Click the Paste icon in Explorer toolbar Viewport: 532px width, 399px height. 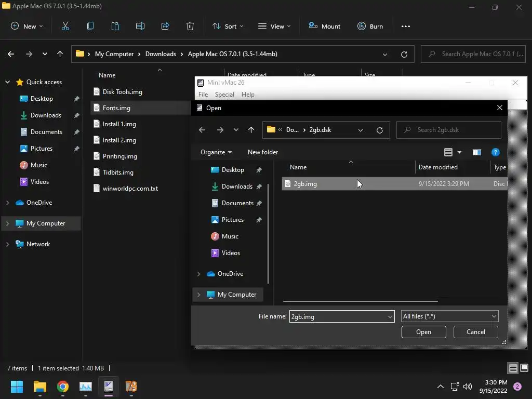[x=115, y=26]
